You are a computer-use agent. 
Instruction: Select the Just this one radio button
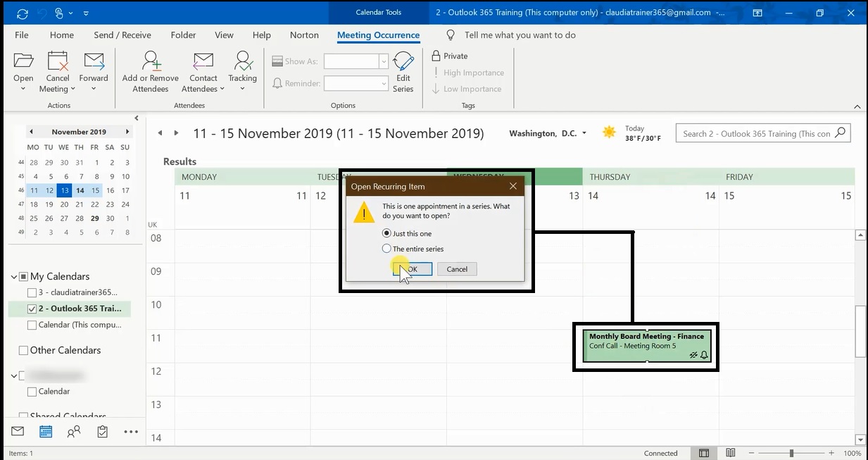(x=386, y=233)
